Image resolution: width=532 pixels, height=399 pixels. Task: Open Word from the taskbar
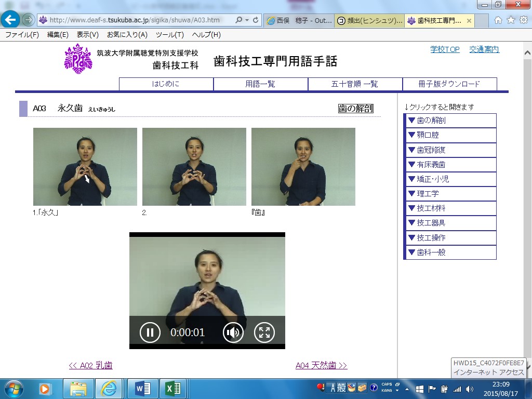pos(142,388)
